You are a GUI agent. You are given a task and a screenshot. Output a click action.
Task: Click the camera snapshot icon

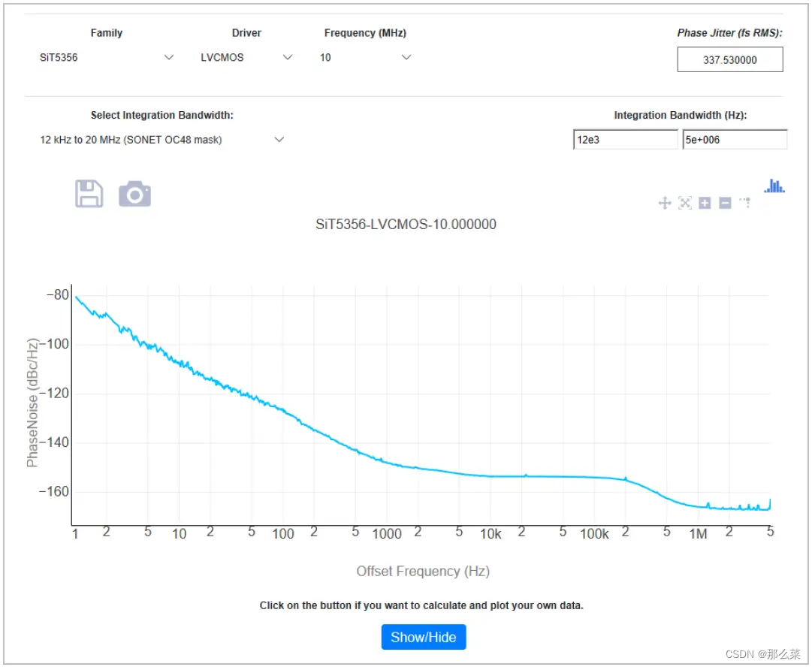pyautogui.click(x=134, y=195)
